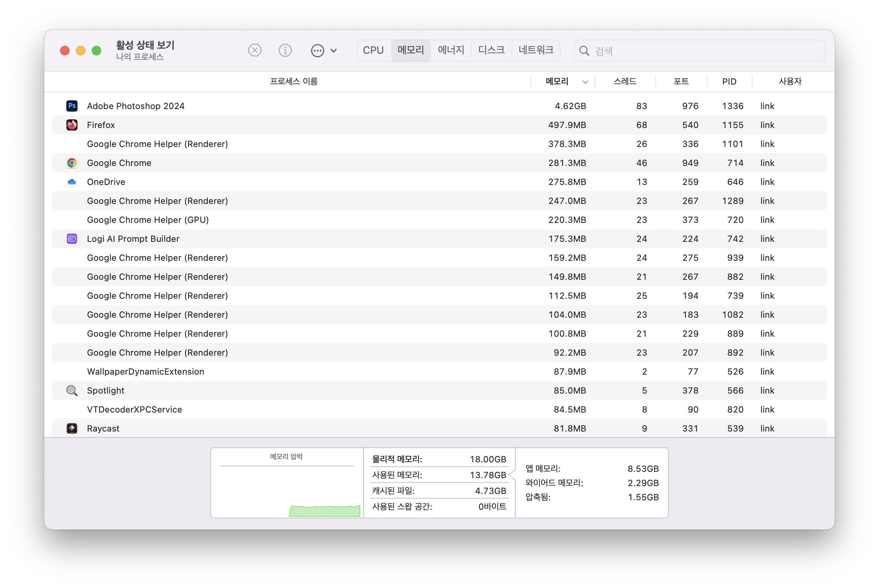Open the 디스크 tab
This screenshot has height=588, width=879.
click(x=491, y=50)
